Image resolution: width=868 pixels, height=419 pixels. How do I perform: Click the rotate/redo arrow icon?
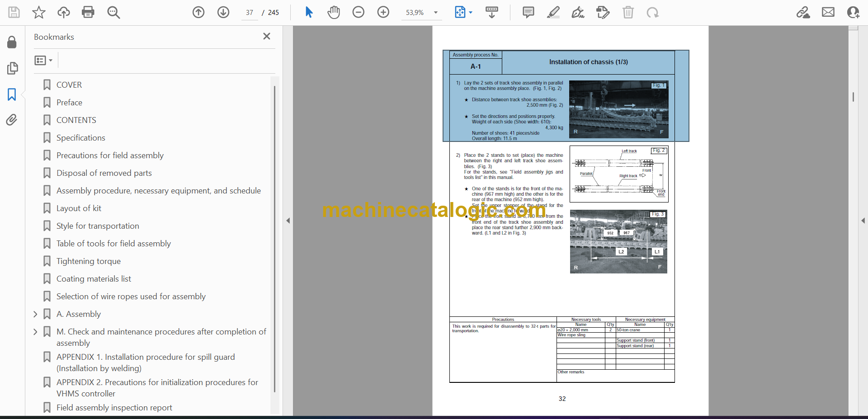point(652,12)
